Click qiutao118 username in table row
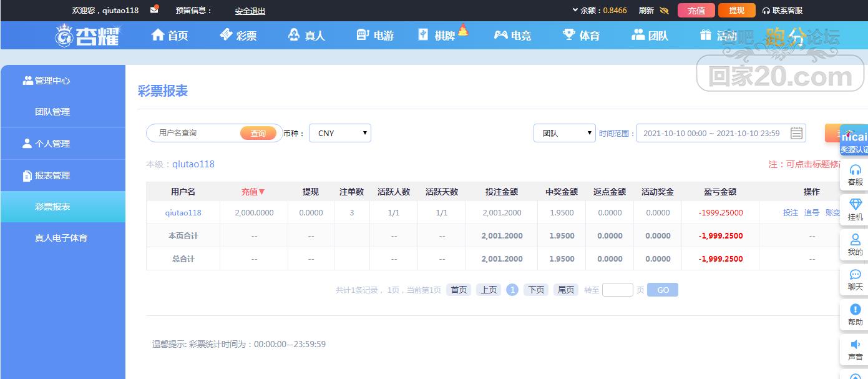 tap(183, 213)
